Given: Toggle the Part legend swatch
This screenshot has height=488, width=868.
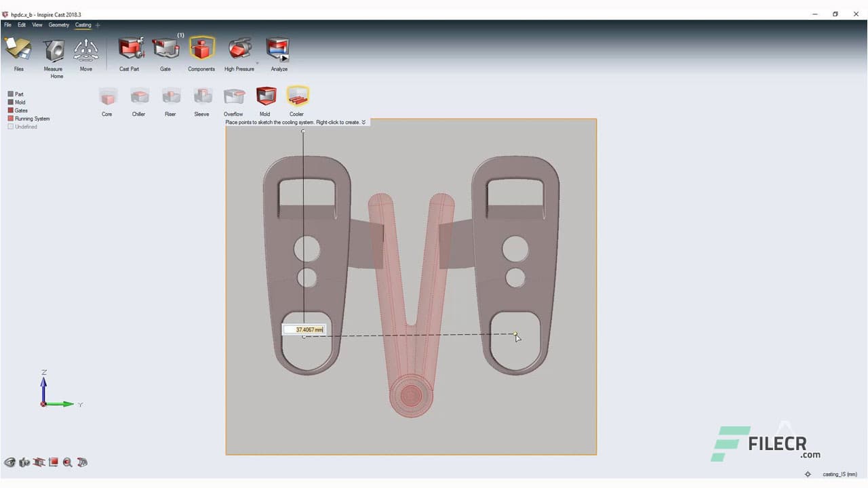Looking at the screenshot, I should coord(11,94).
